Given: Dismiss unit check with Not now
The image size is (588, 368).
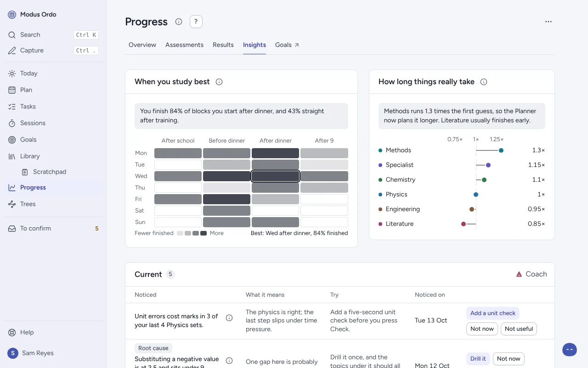Looking at the screenshot, I should 482,329.
